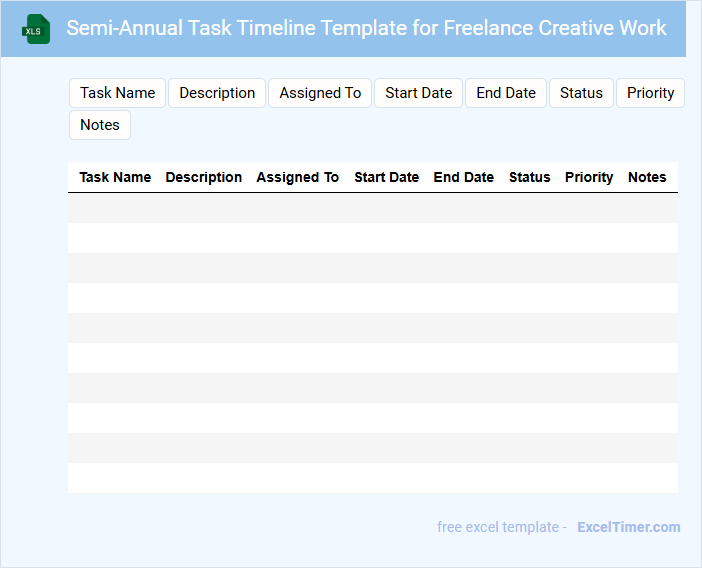Click the Notes column header

(x=646, y=177)
